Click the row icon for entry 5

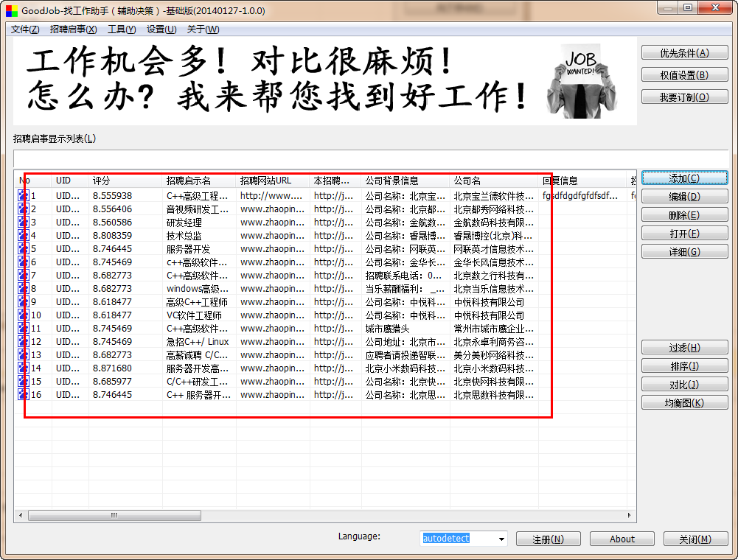pos(24,248)
